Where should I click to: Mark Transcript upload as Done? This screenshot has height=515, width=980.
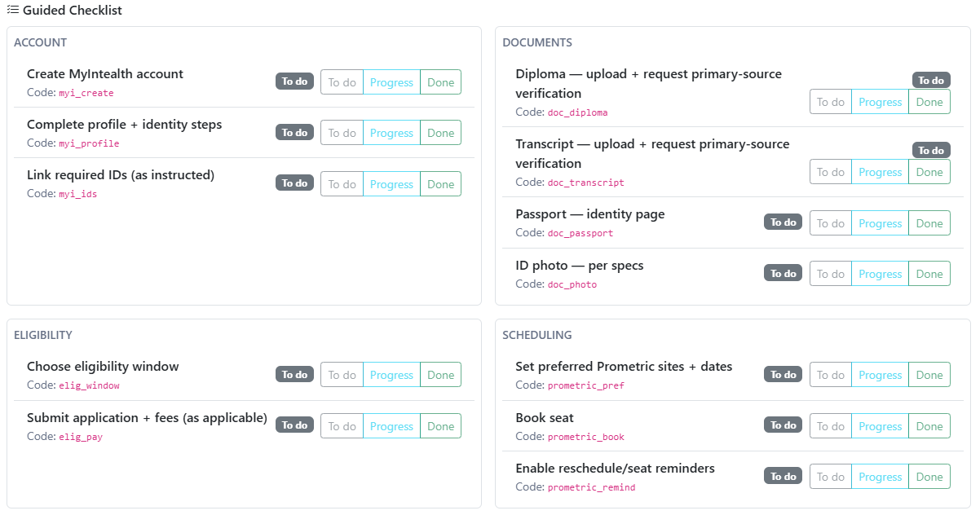(929, 172)
